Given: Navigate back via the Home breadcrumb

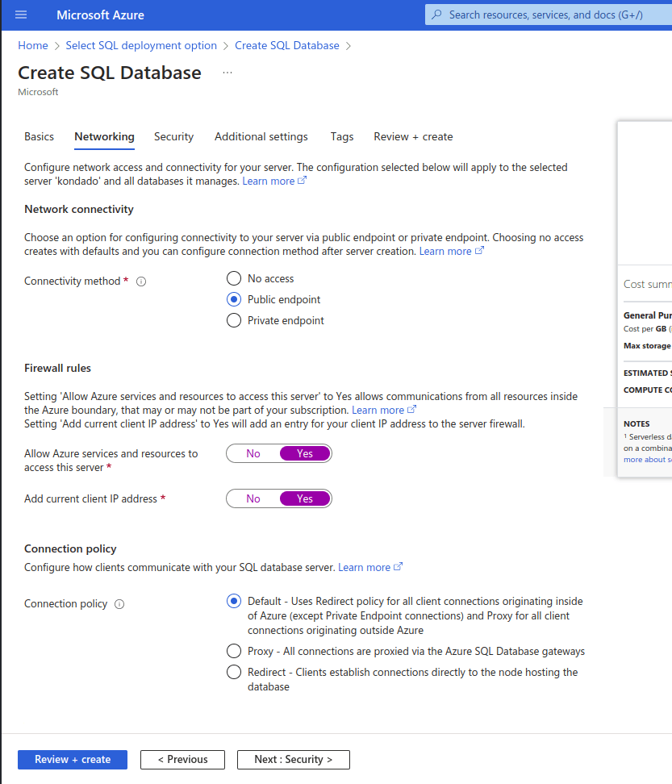Looking at the screenshot, I should pyautogui.click(x=32, y=45).
